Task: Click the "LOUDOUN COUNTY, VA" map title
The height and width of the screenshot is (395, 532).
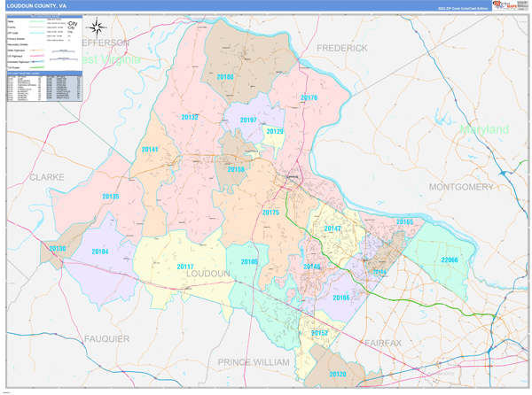Action: [36, 6]
